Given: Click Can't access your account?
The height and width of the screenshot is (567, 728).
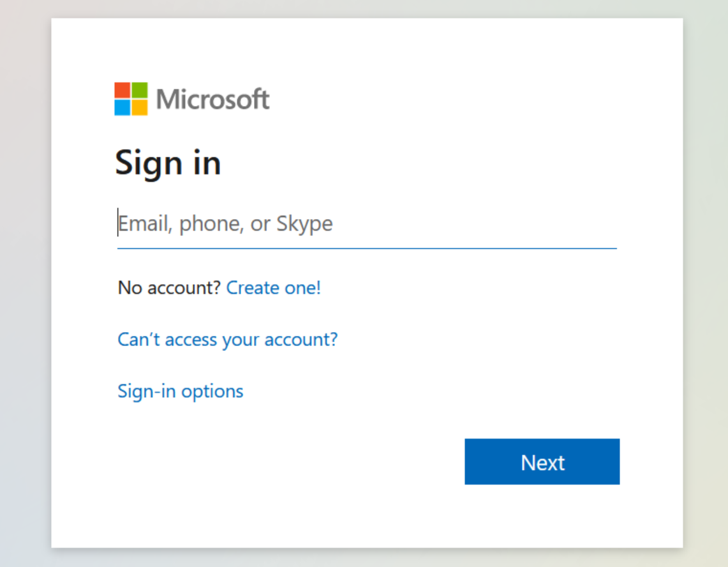Looking at the screenshot, I should click(x=227, y=339).
